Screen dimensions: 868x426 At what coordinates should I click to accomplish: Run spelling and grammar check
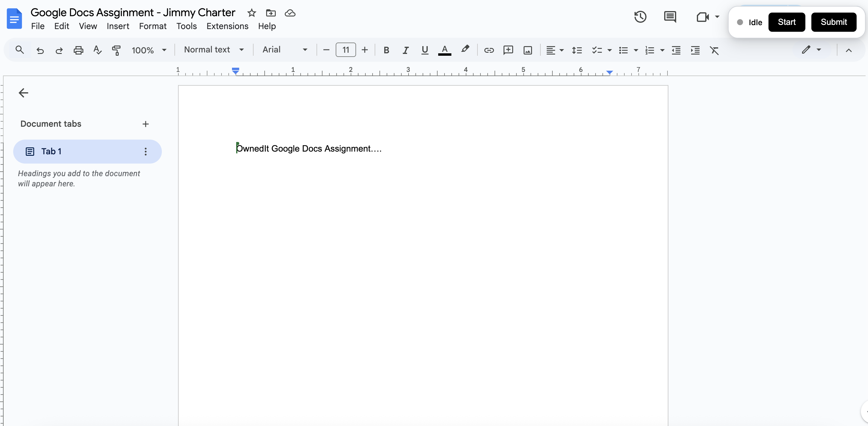point(97,50)
